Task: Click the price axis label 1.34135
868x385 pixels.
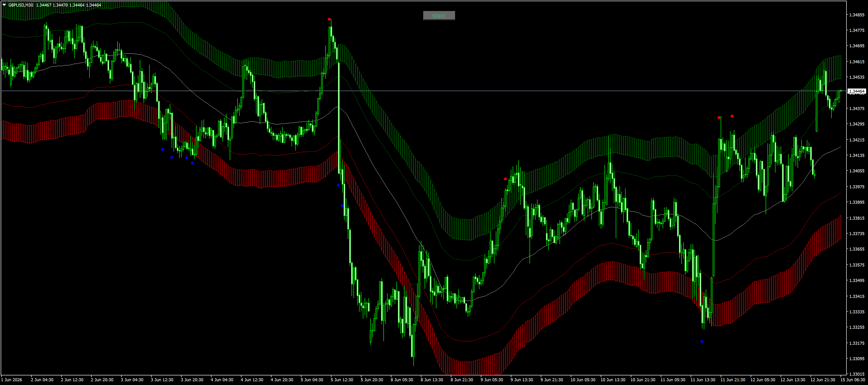Action: tap(857, 155)
